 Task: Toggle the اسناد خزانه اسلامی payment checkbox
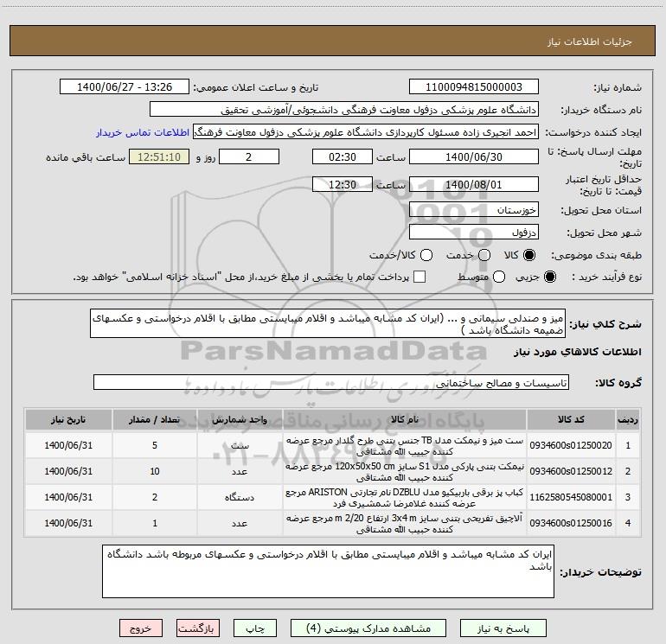coord(419,277)
